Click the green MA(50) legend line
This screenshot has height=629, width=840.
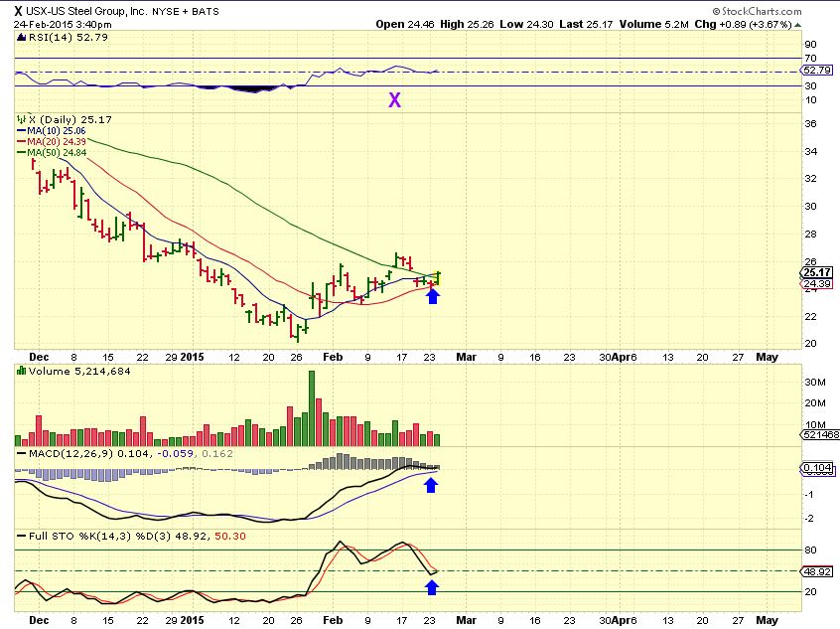tap(22, 152)
